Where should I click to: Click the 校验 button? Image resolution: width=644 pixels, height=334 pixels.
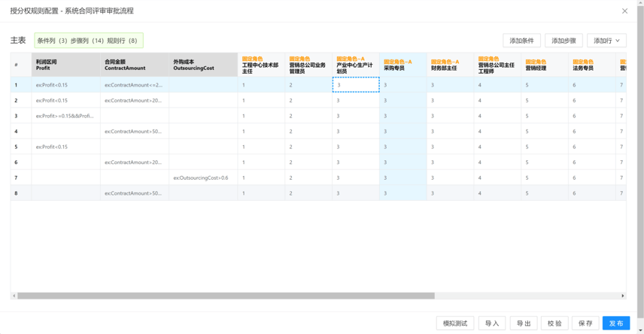pos(554,323)
